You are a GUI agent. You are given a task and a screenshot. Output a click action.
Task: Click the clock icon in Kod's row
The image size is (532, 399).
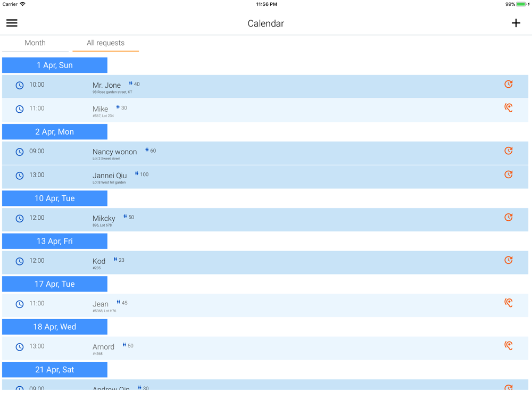click(x=20, y=261)
